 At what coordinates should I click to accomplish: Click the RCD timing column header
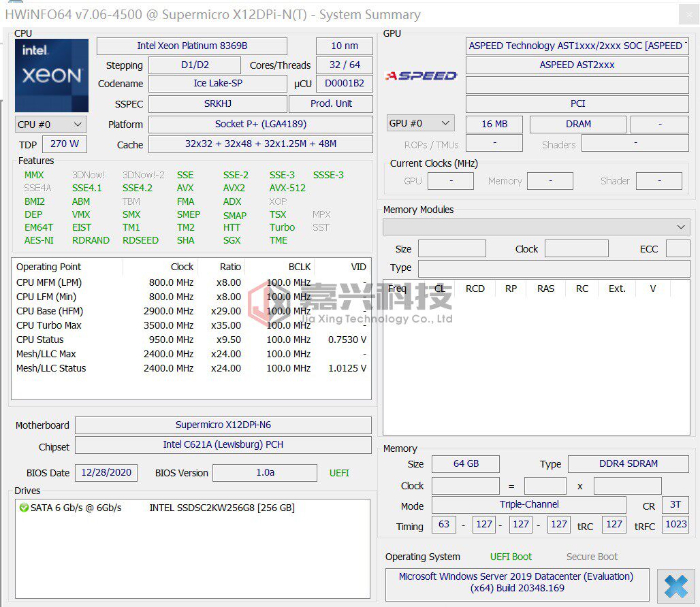point(475,289)
